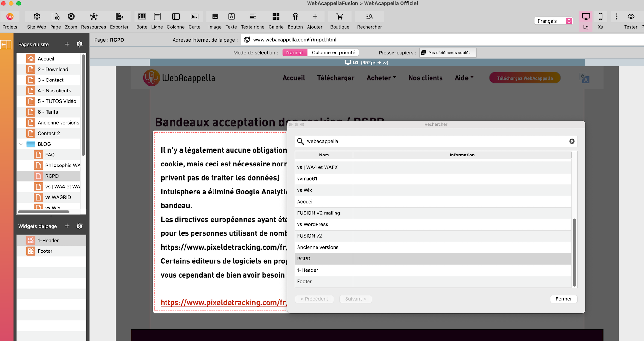Select Footer in page widgets
This screenshot has width=644, height=341.
coord(45,251)
